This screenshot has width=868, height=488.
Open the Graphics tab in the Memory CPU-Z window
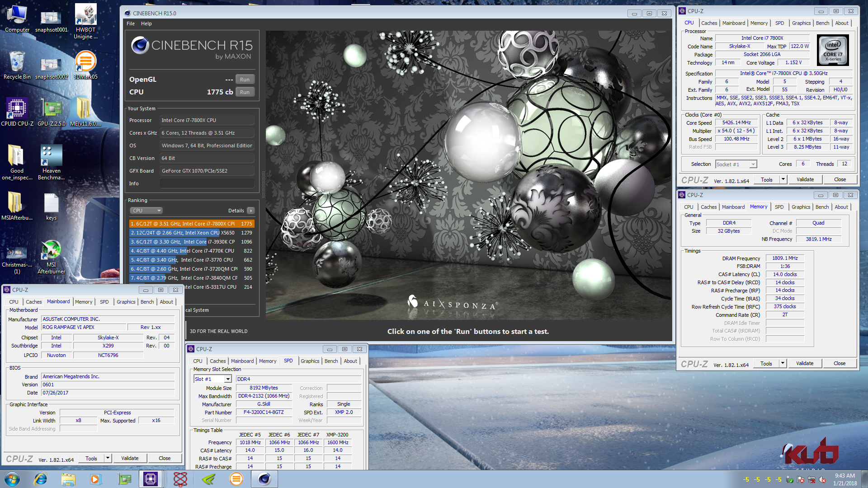tap(801, 207)
